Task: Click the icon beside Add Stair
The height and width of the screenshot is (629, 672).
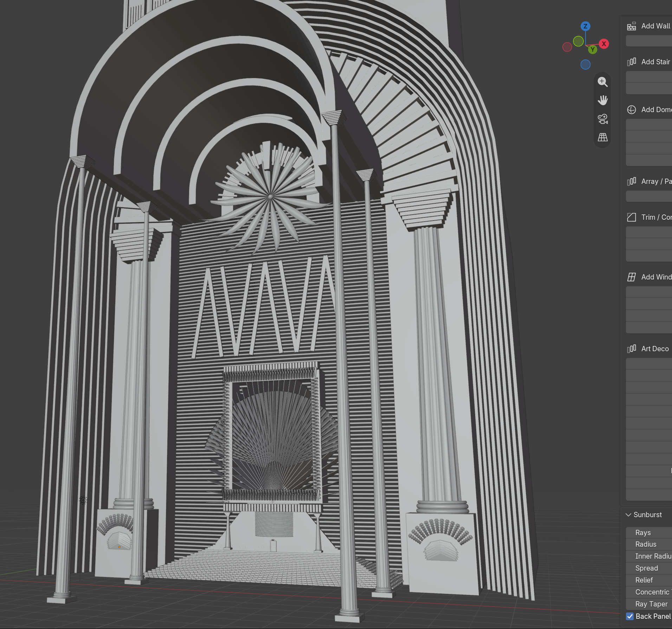Action: tap(632, 62)
